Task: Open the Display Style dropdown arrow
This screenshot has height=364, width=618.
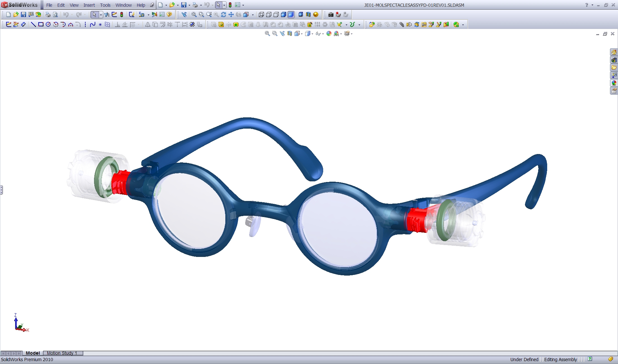Action: tap(312, 33)
